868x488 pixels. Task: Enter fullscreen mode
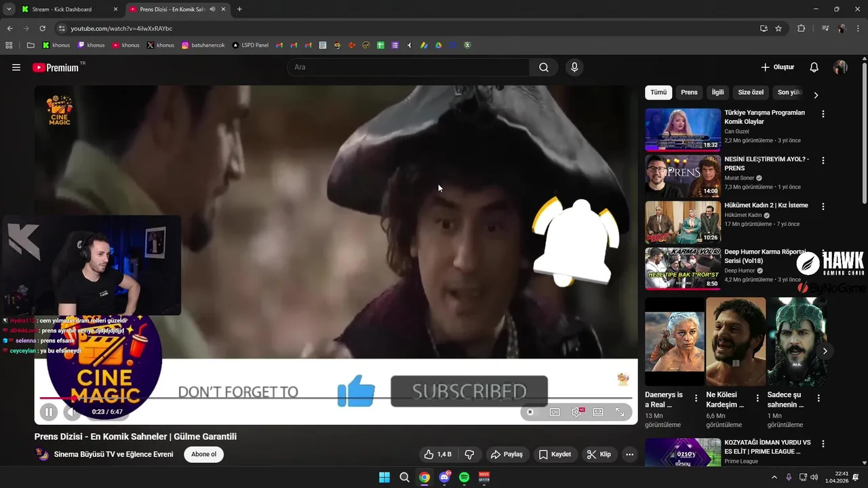[x=620, y=411]
